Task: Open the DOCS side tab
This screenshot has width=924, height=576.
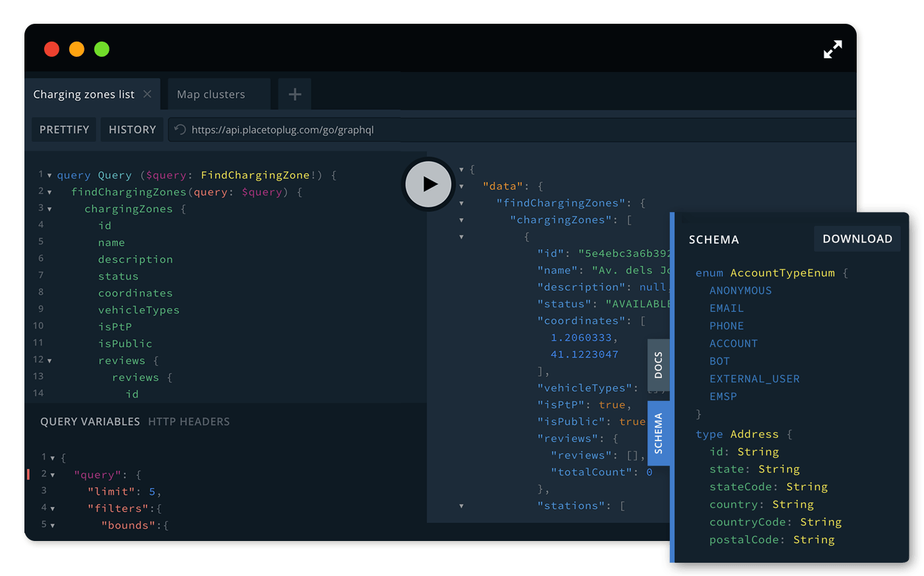Action: click(x=658, y=365)
